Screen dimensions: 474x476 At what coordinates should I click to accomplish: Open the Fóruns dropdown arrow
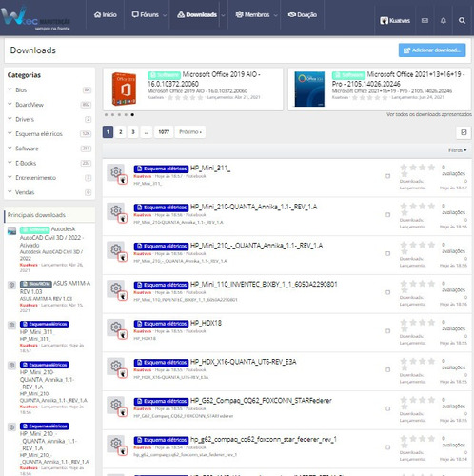[165, 15]
